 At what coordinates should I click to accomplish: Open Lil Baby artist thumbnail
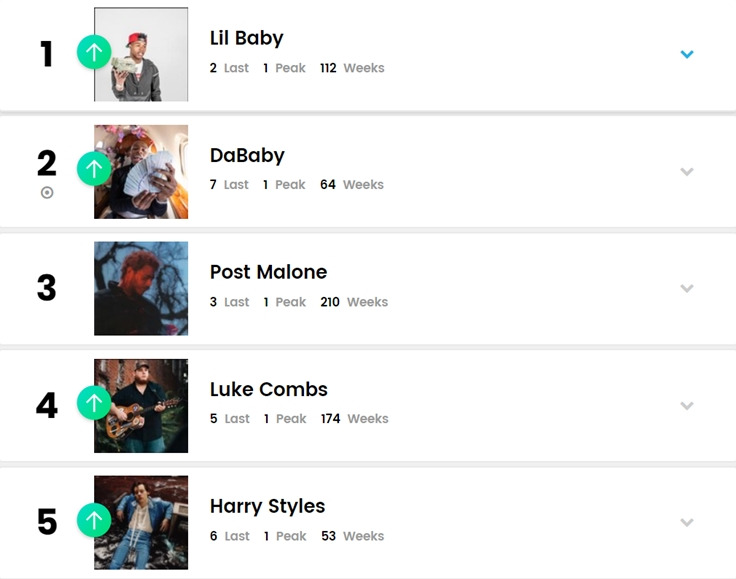(x=141, y=54)
